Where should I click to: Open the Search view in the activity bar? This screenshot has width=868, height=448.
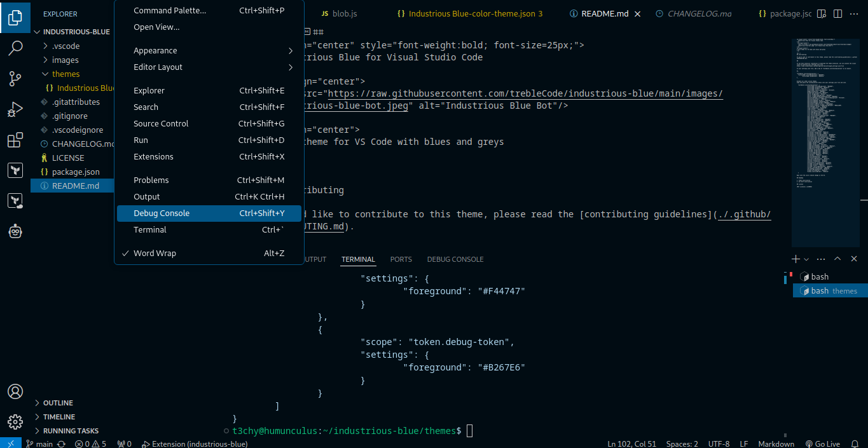pos(15,48)
